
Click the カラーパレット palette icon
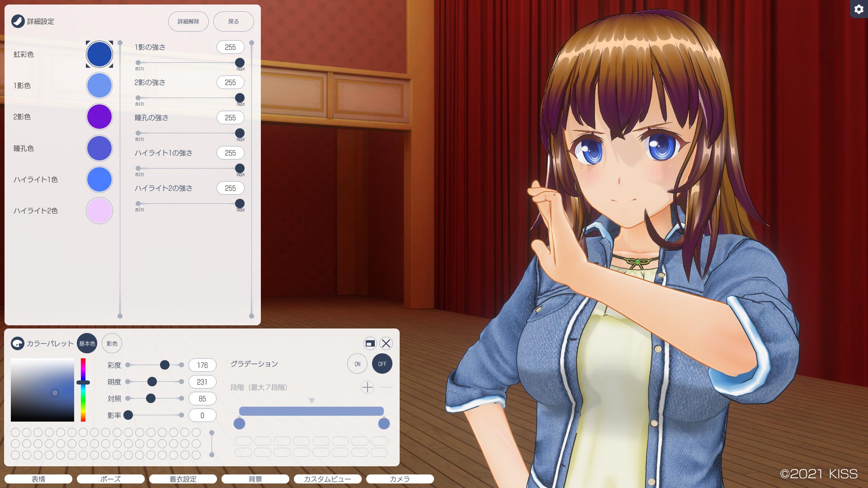17,343
